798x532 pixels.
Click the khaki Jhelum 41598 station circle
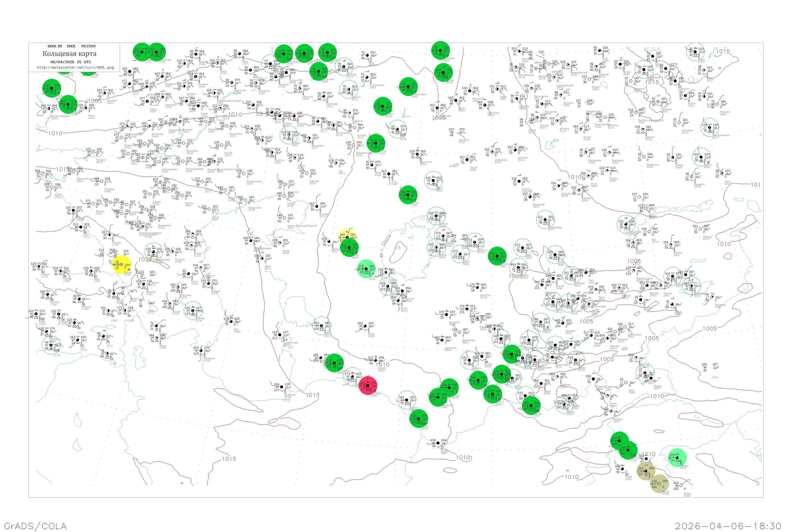659,484
